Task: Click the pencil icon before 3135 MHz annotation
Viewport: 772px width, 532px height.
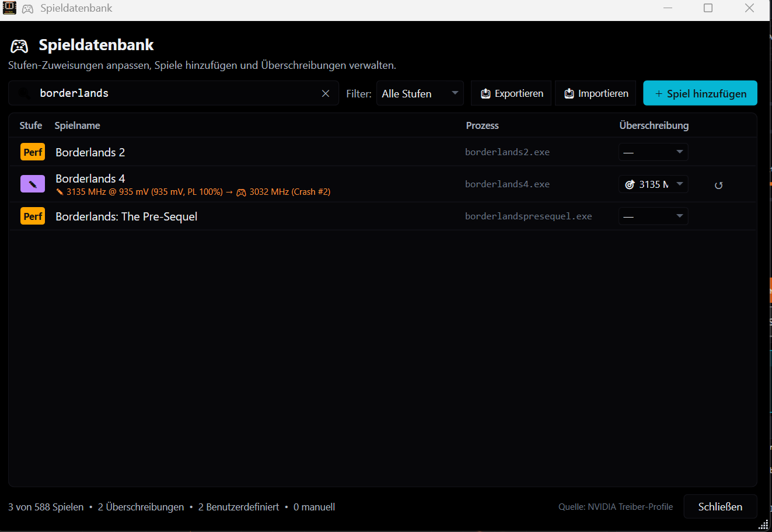Action: click(60, 191)
